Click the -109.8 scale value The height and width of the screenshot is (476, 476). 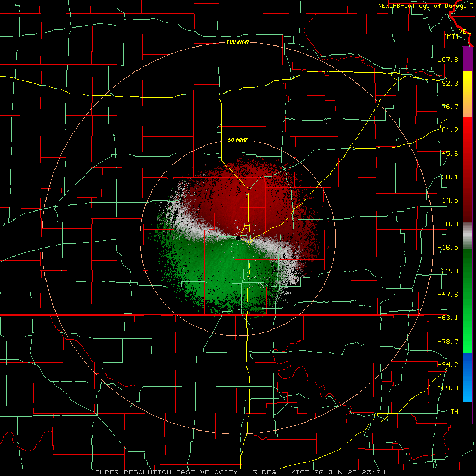coord(446,388)
